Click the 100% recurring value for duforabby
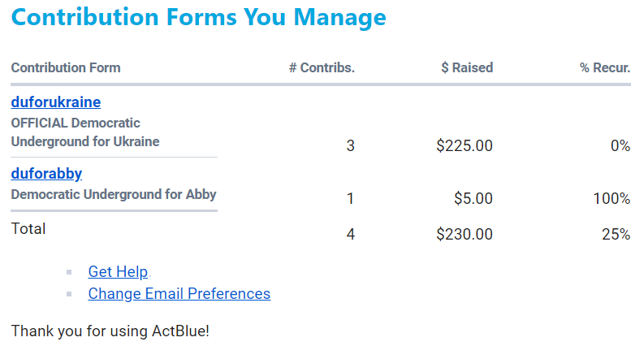The height and width of the screenshot is (346, 644). (x=611, y=199)
